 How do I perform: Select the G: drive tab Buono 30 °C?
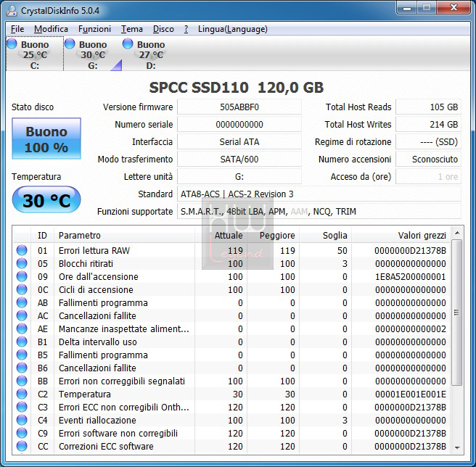93,54
